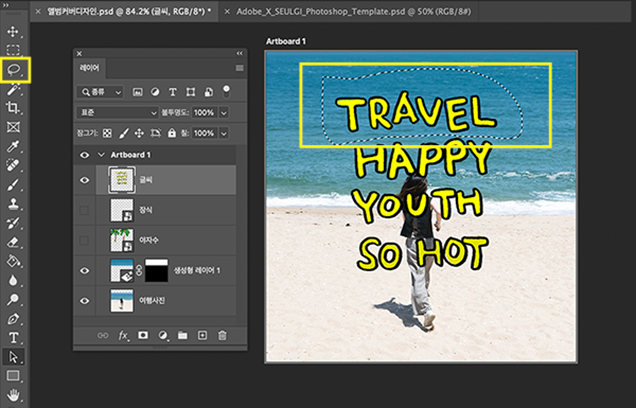Toggle layer filtering on or off
The height and width of the screenshot is (408, 636).
point(226,91)
